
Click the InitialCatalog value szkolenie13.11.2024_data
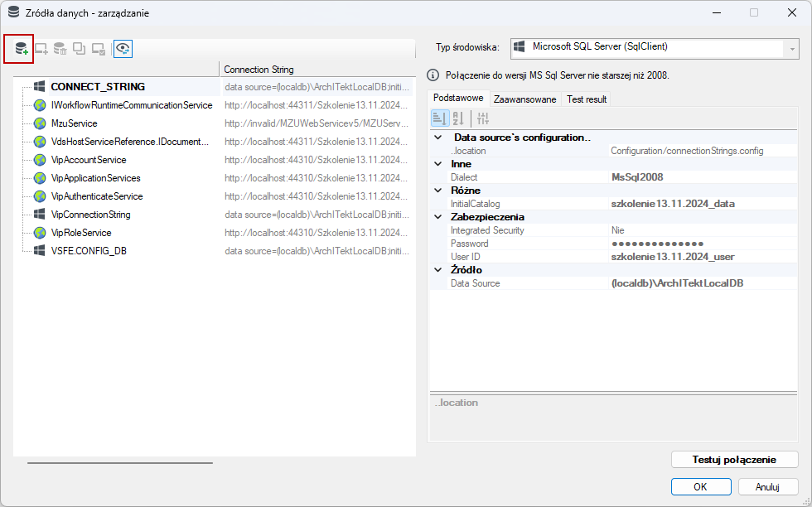[673, 204]
